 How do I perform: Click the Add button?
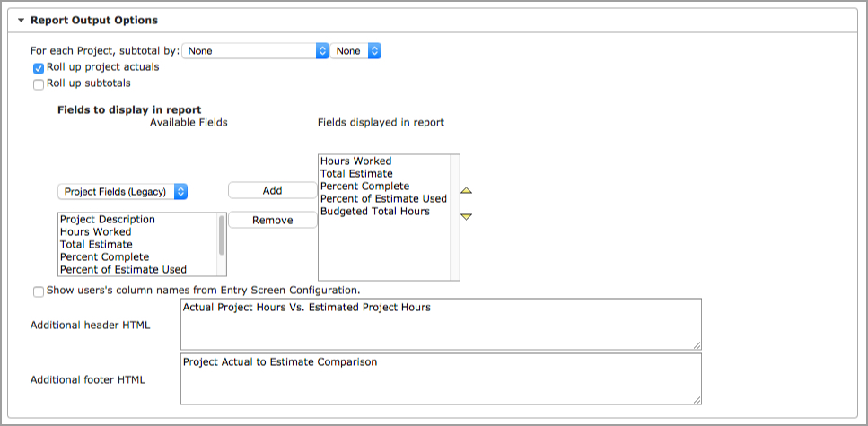272,190
